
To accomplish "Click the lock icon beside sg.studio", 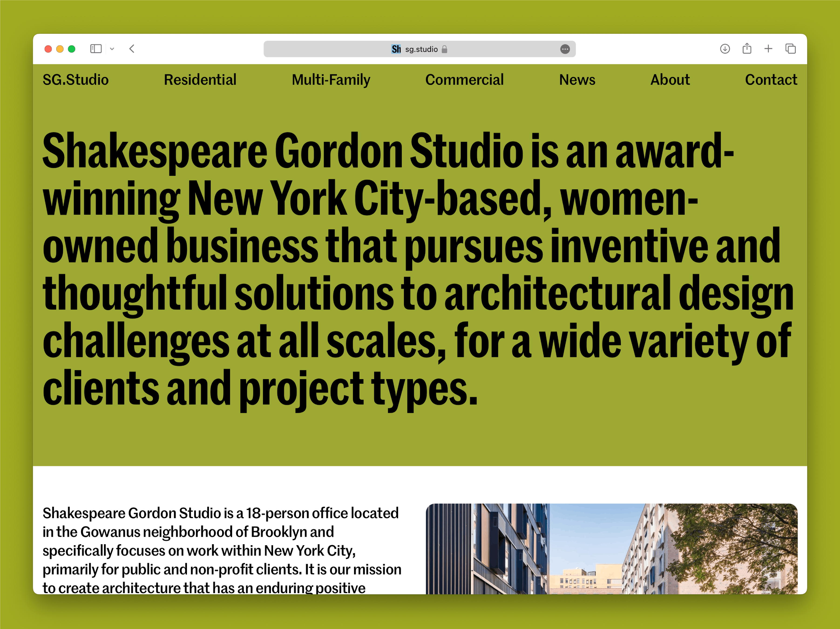I will (444, 49).
